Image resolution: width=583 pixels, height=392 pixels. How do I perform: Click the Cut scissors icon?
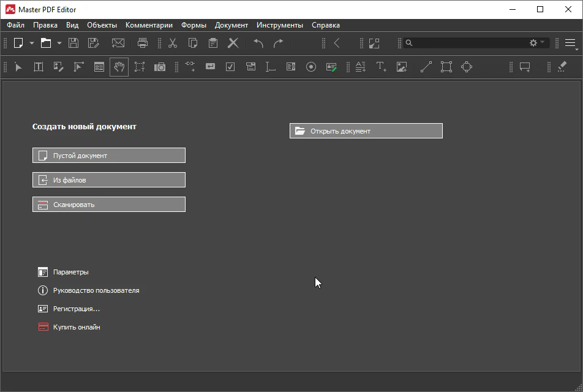(x=173, y=43)
